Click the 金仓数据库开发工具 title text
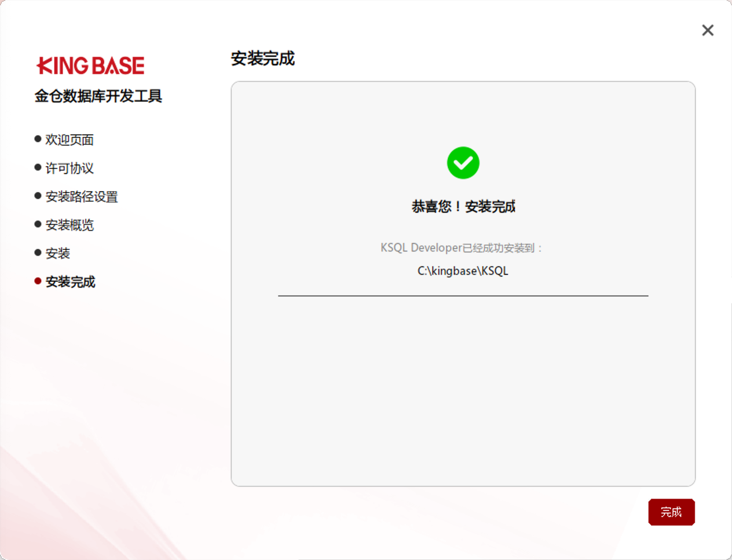The image size is (732, 560). point(99,96)
